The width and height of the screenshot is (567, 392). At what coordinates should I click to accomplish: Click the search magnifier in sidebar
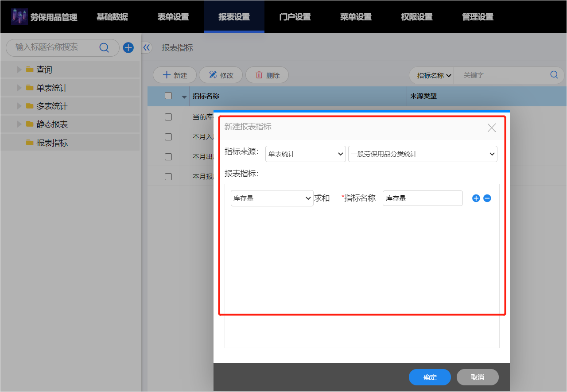(x=104, y=48)
